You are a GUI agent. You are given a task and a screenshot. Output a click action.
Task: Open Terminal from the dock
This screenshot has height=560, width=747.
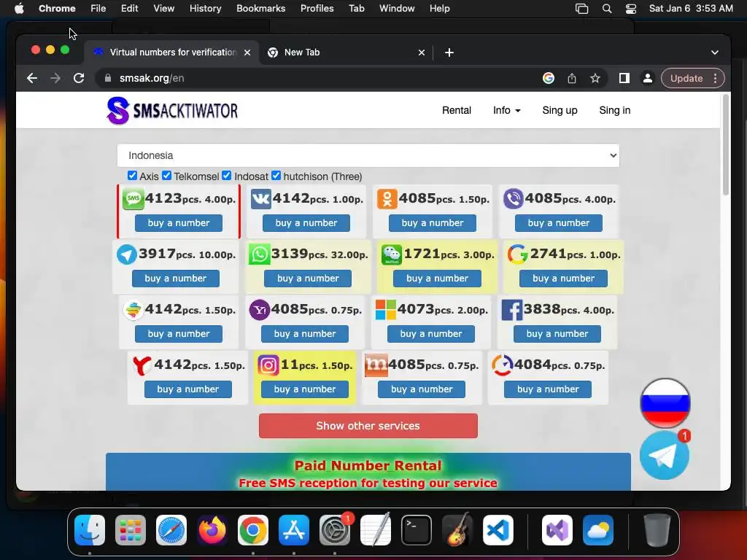417,530
